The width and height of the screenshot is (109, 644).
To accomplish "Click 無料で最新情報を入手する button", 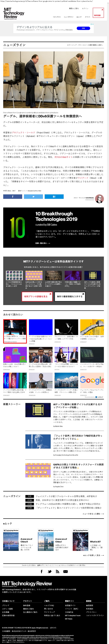I will (70, 297).
